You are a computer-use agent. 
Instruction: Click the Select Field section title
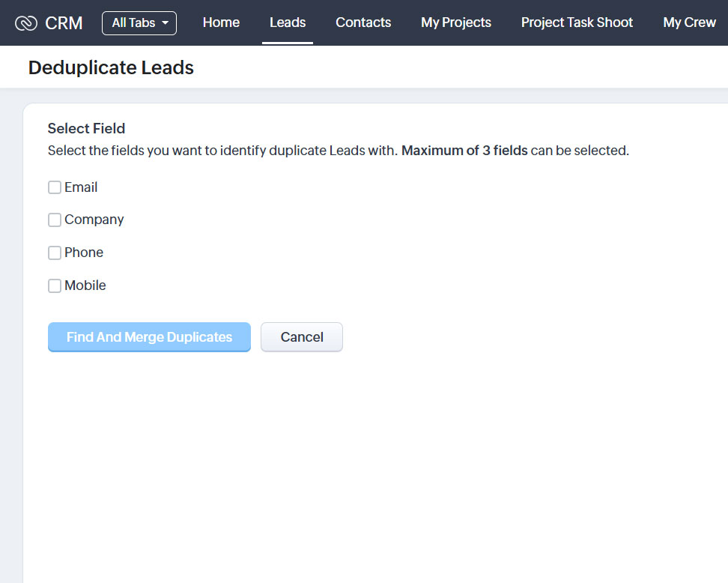pyautogui.click(x=86, y=128)
